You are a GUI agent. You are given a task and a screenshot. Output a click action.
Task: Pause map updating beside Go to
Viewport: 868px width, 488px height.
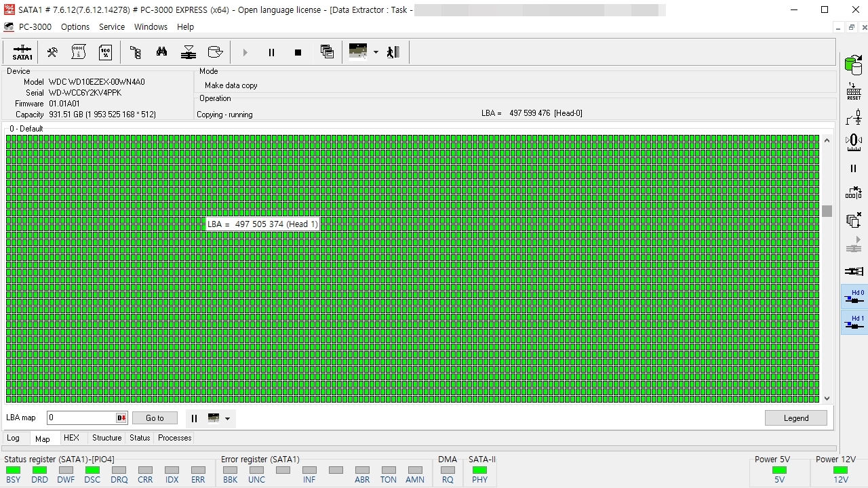[x=194, y=418]
